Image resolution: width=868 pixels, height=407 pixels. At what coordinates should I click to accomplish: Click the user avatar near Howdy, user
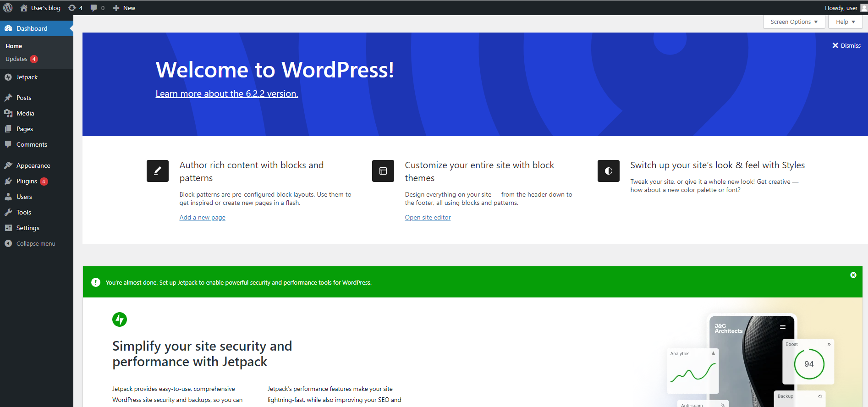[864, 8]
